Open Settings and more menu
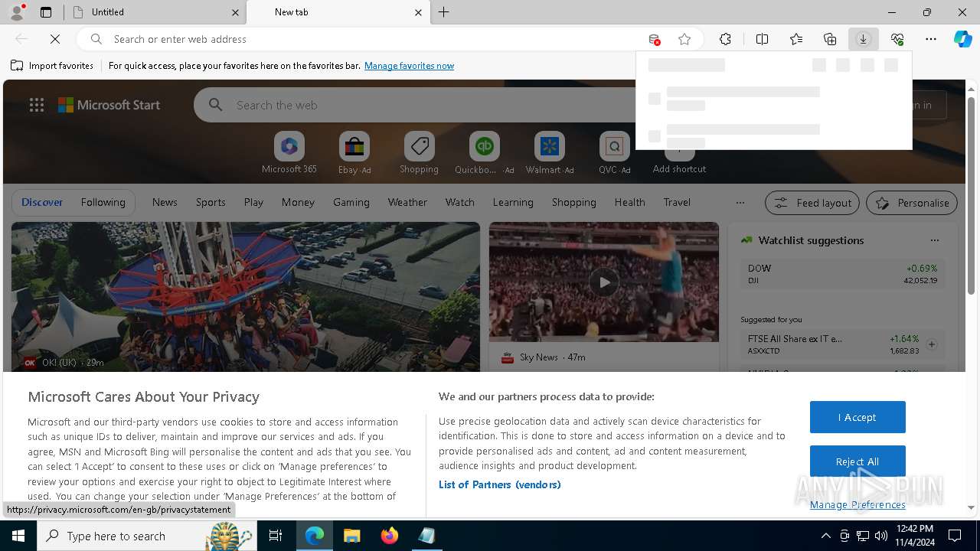This screenshot has width=980, height=551. click(x=931, y=39)
